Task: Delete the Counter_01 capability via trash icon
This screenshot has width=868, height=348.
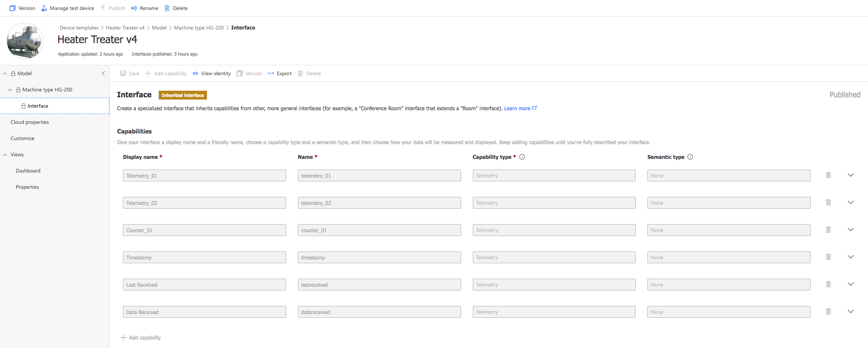Action: pos(828,230)
